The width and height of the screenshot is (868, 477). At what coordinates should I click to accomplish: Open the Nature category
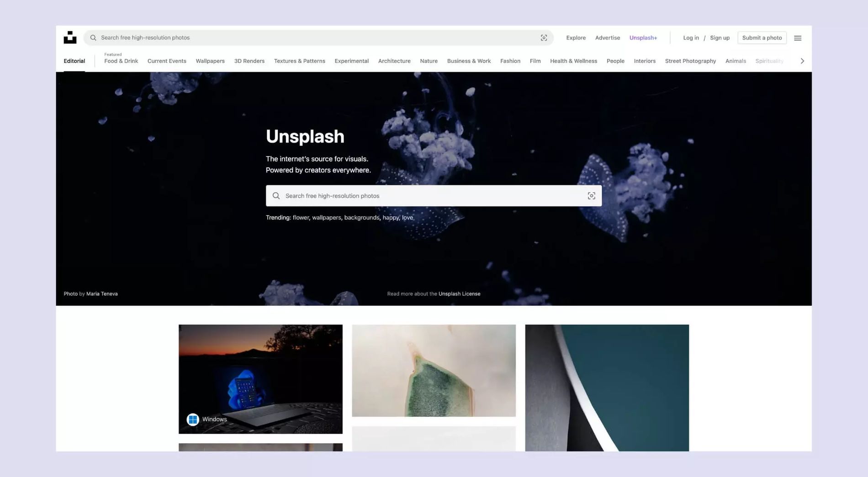tap(429, 61)
